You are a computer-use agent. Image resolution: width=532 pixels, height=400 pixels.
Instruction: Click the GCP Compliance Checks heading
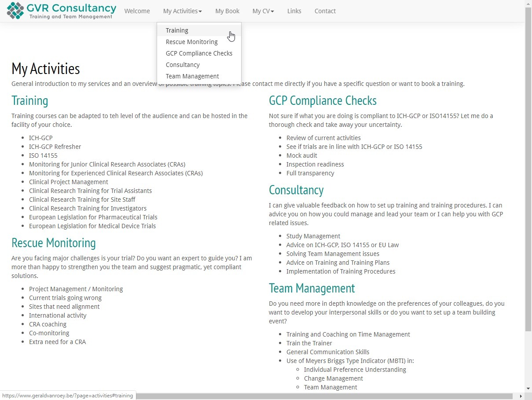(x=323, y=100)
